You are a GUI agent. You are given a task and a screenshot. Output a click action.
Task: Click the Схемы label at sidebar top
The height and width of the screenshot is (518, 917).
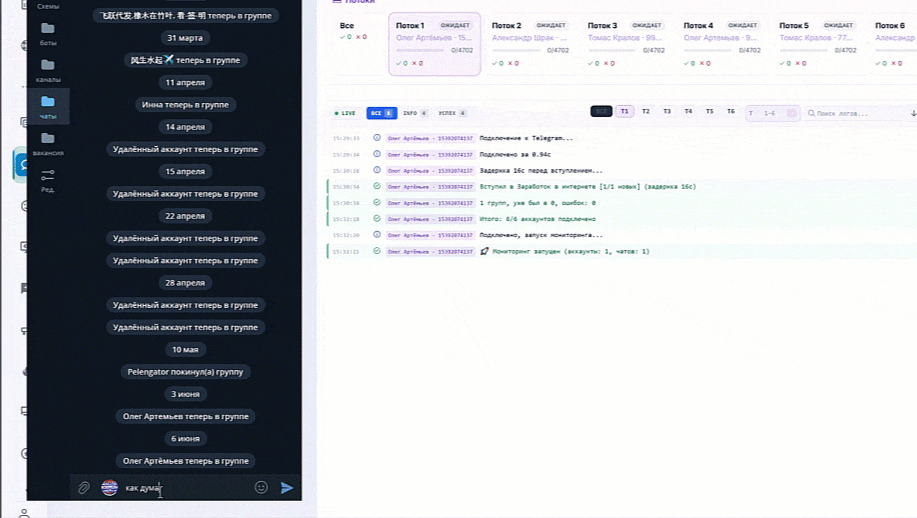click(48, 6)
